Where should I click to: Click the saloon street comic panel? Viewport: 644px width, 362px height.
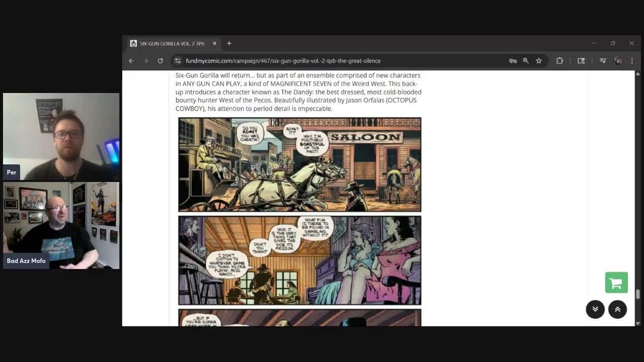pos(299,164)
